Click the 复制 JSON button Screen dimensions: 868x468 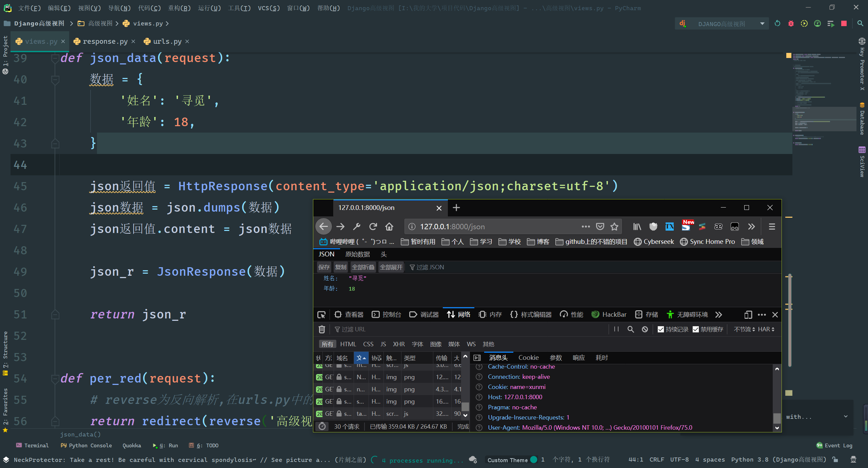[340, 267]
